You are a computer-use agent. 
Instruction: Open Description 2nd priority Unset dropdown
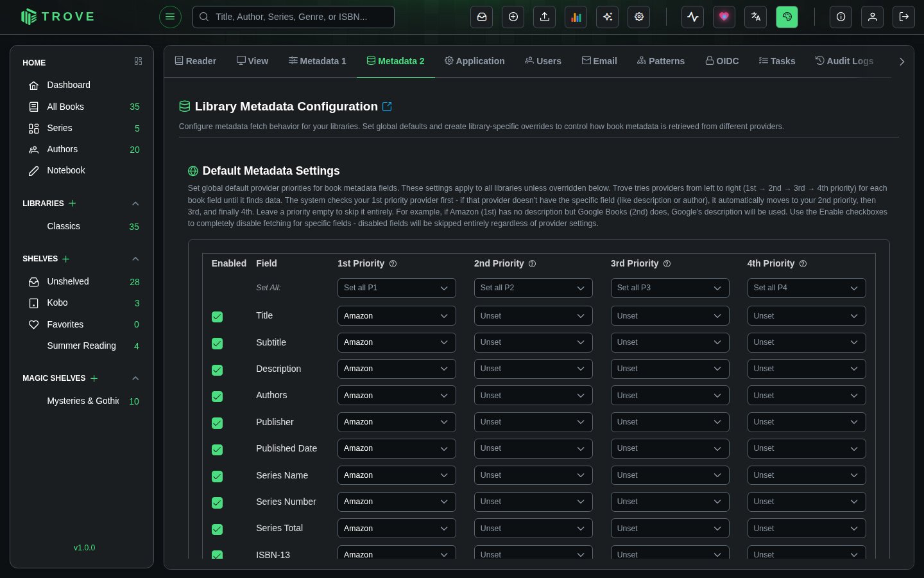coord(533,369)
